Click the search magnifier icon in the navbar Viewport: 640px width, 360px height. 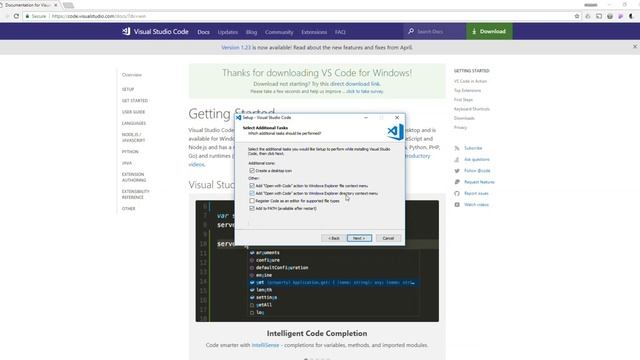point(411,31)
